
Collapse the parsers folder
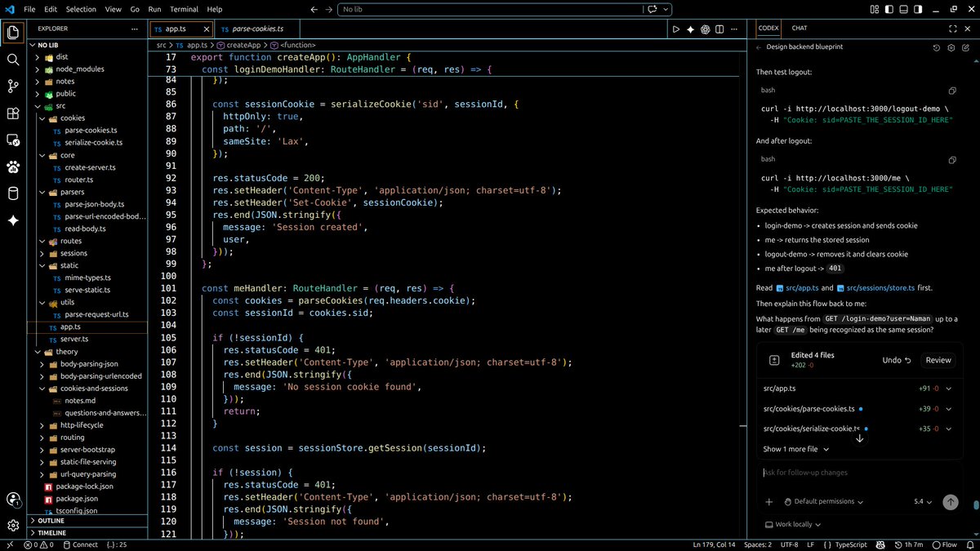pos(42,192)
